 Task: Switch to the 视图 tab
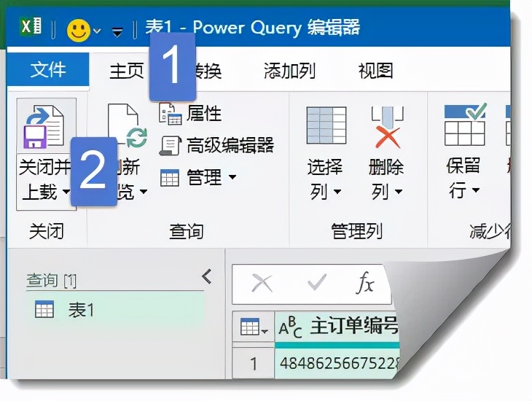point(375,71)
